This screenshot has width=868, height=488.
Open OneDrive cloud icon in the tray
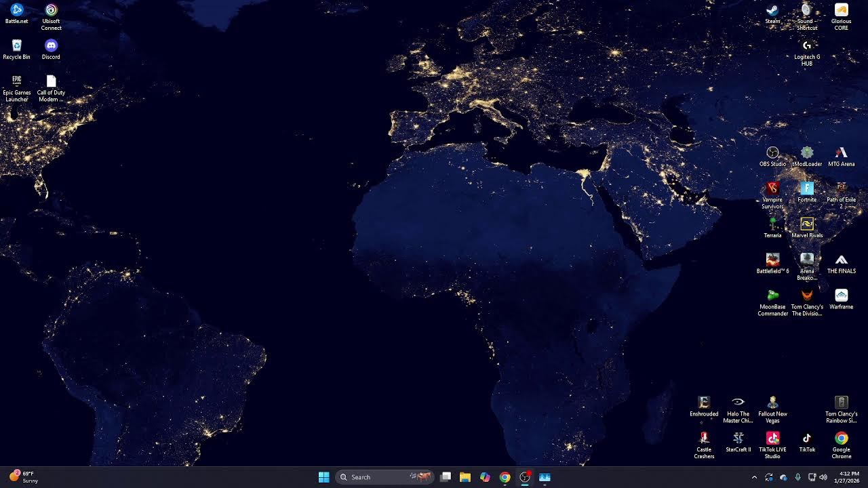click(x=783, y=477)
